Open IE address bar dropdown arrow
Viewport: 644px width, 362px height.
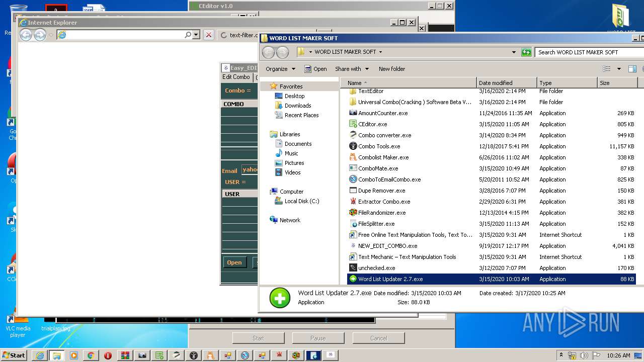(196, 35)
